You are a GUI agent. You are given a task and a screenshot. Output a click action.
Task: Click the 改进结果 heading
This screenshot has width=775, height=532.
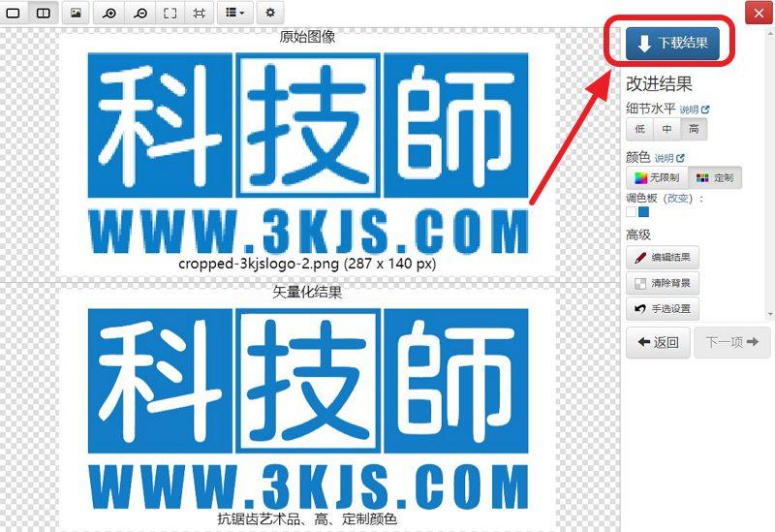659,84
